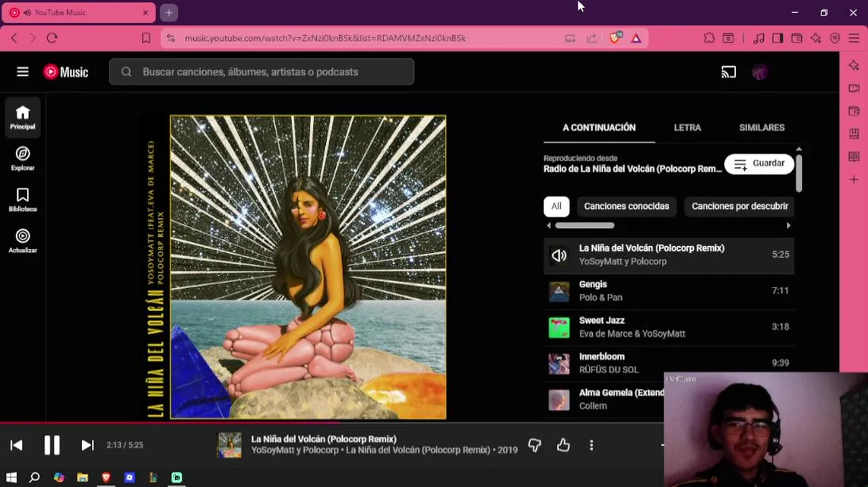Click the search magnifier icon
Viewport: 868px width, 487px height.
coord(126,72)
